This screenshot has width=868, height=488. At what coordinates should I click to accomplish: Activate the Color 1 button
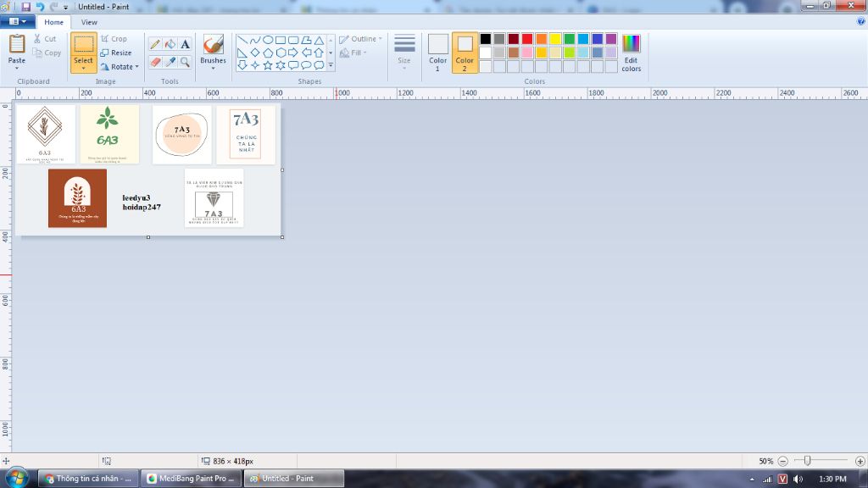437,53
